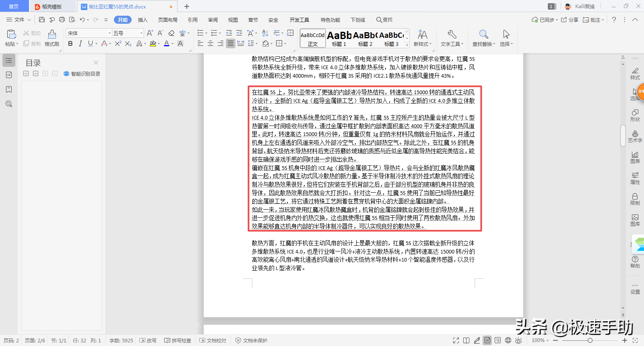644x346 pixels.
Task: Click the print icon in quick access toolbar
Action: pos(62,20)
